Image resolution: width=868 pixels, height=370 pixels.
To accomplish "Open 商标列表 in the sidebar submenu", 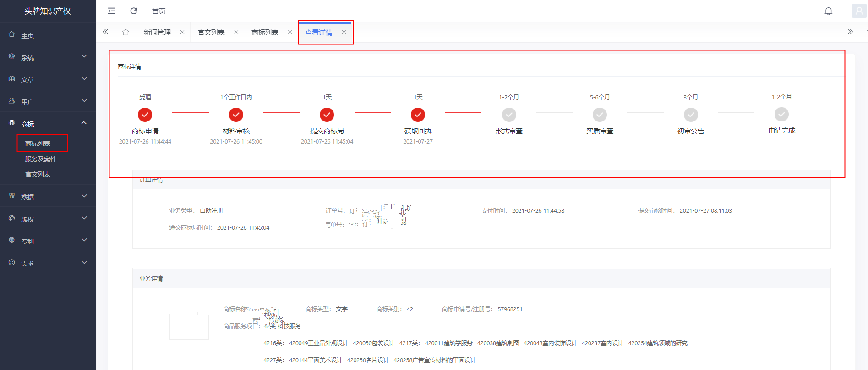I will [x=38, y=144].
